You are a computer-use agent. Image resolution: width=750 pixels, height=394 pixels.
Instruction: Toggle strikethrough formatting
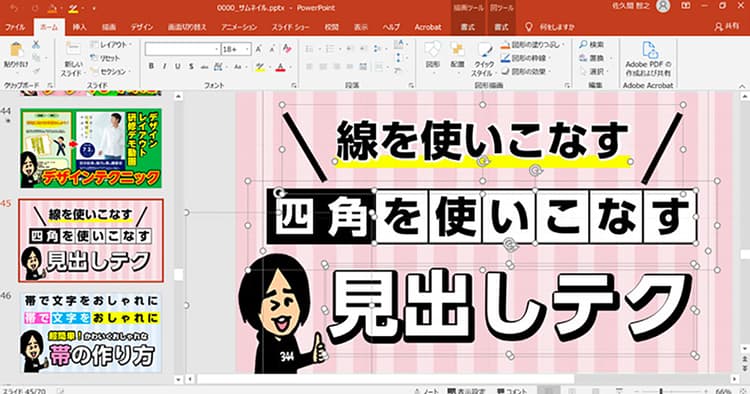[204, 66]
